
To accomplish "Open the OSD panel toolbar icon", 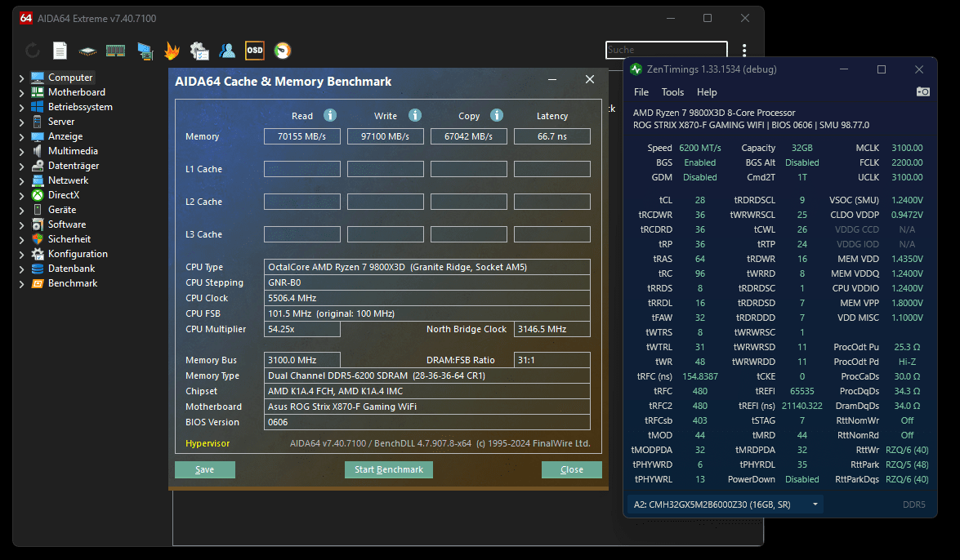I will [255, 51].
